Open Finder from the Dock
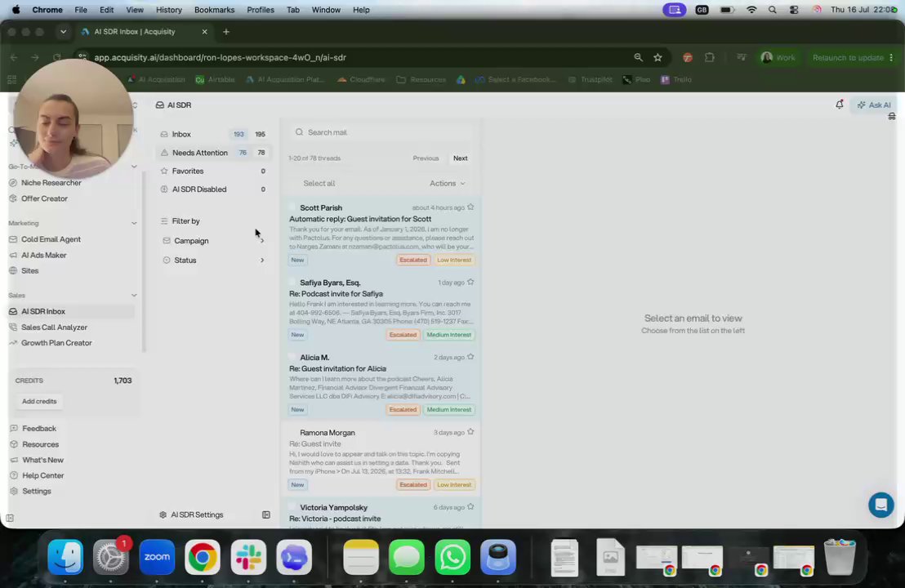Viewport: 905px width, 588px height. click(65, 557)
